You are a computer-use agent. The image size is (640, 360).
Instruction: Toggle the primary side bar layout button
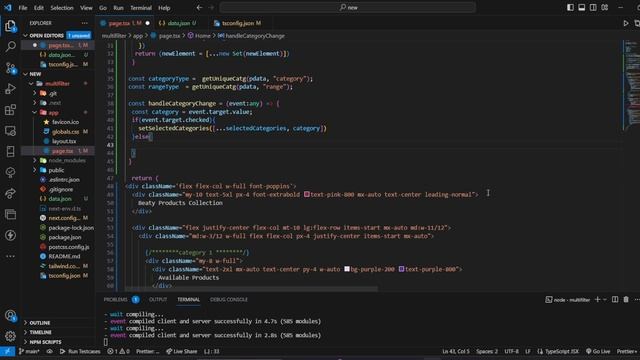(x=570, y=7)
